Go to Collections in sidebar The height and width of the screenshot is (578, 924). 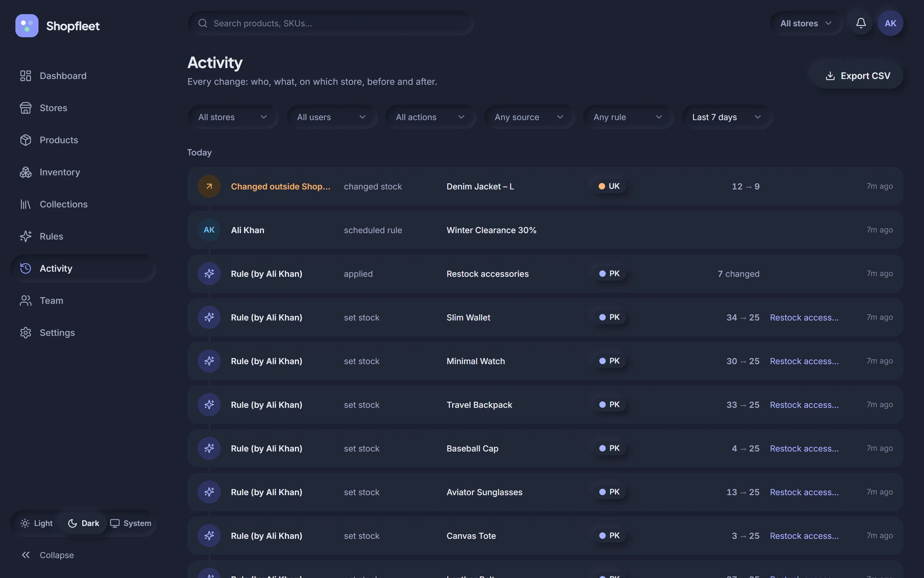[83, 204]
